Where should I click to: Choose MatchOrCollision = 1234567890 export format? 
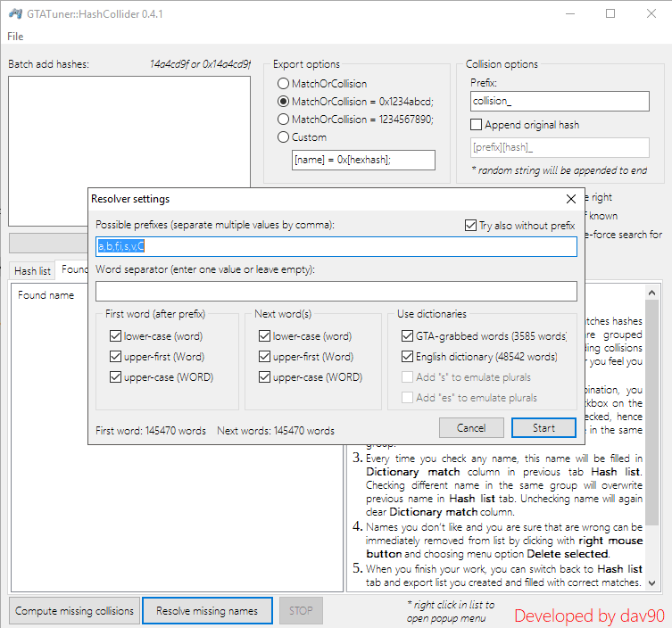pyautogui.click(x=284, y=120)
